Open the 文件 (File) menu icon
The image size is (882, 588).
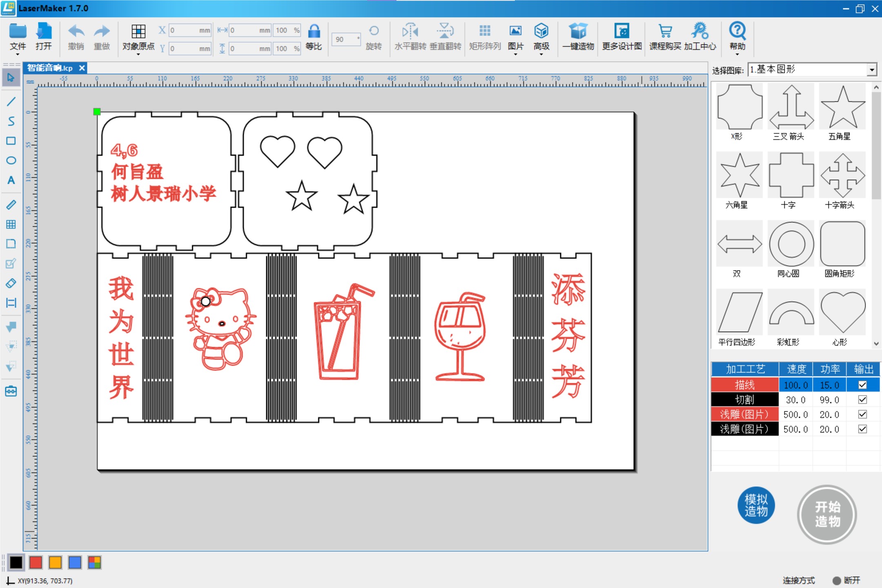(18, 37)
